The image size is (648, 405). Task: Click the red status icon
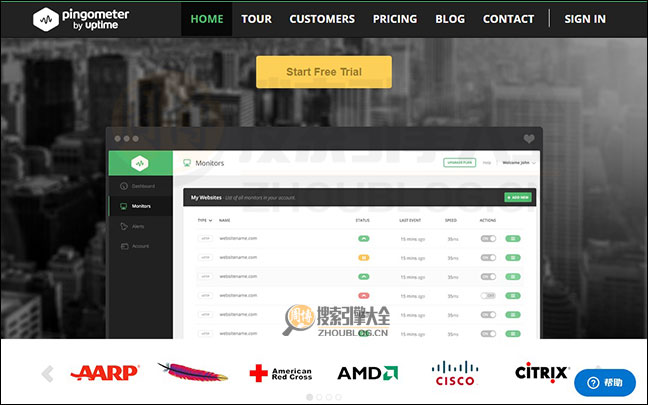point(364,295)
